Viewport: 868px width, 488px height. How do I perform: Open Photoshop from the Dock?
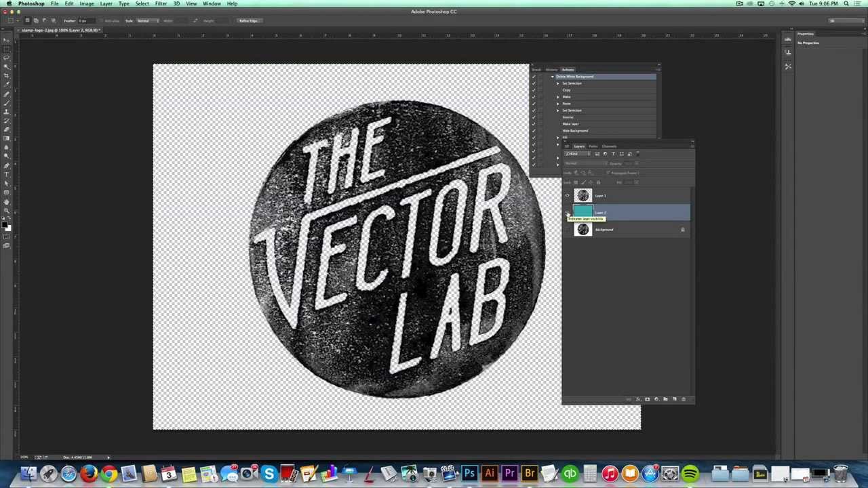click(469, 474)
